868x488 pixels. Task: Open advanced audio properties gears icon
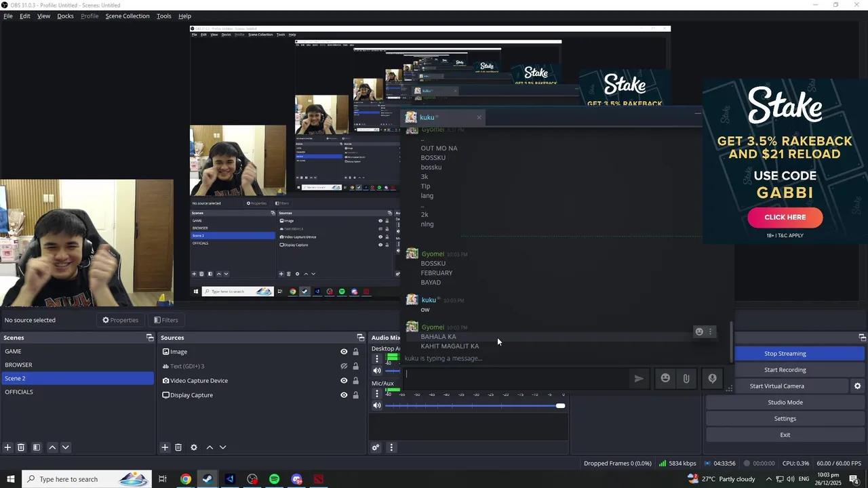(x=376, y=447)
